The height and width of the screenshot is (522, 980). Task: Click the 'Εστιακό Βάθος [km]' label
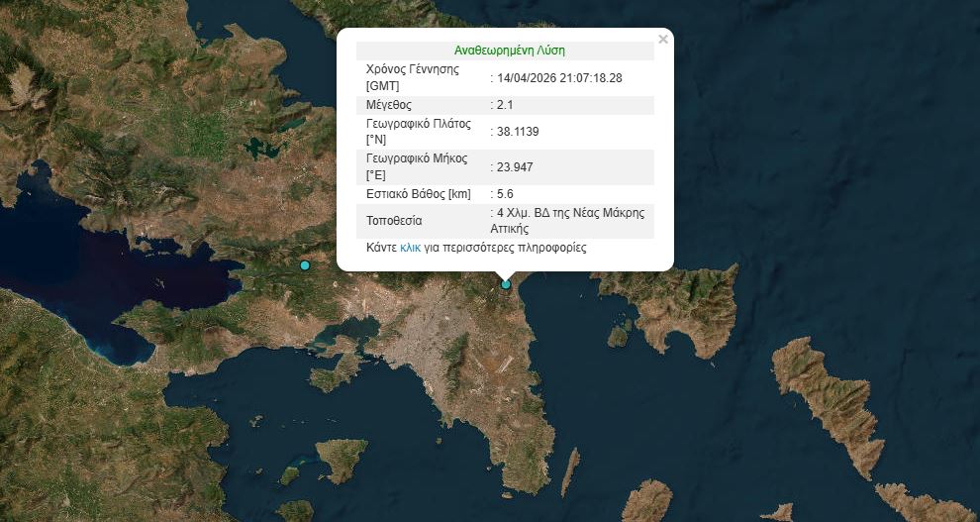pyautogui.click(x=418, y=194)
